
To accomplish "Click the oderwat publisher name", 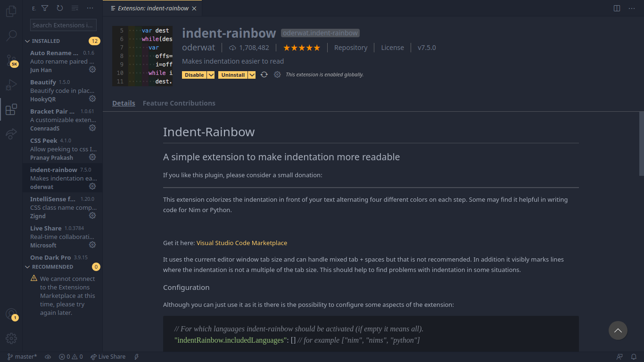I will pos(198,48).
